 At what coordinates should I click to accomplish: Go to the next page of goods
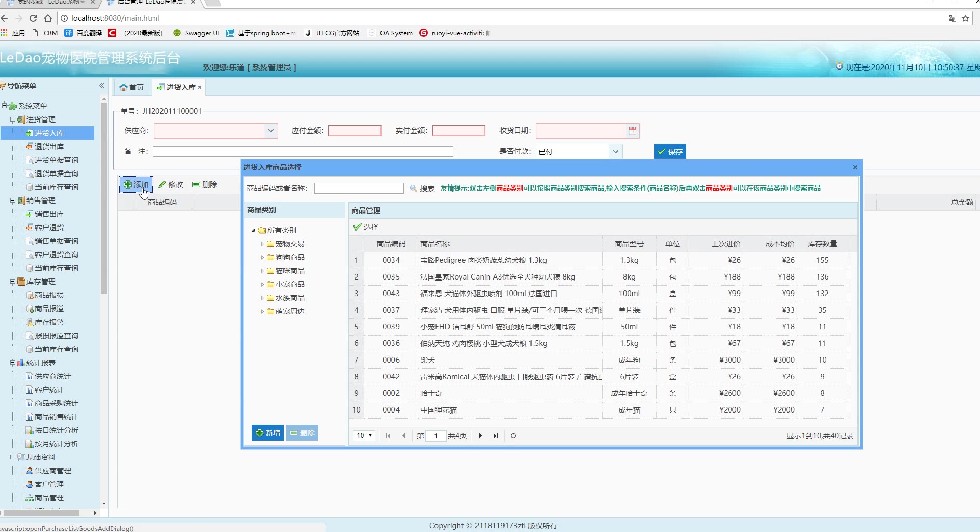tap(480, 436)
